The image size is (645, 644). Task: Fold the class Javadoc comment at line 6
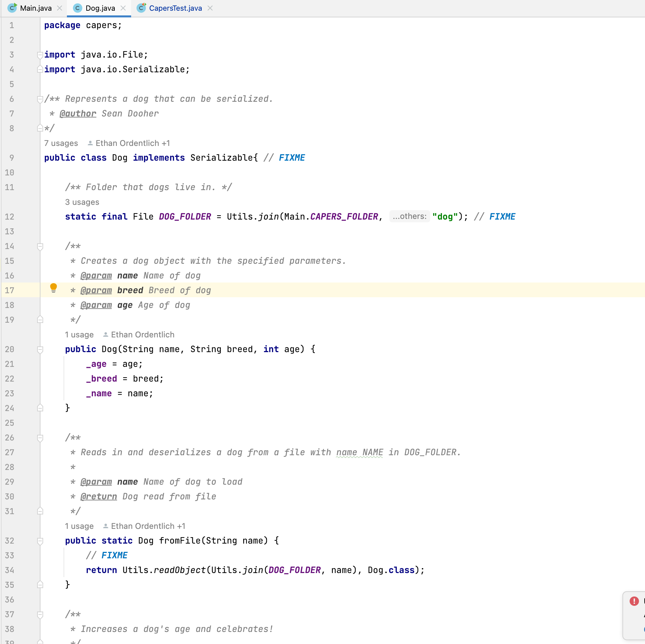coord(40,99)
